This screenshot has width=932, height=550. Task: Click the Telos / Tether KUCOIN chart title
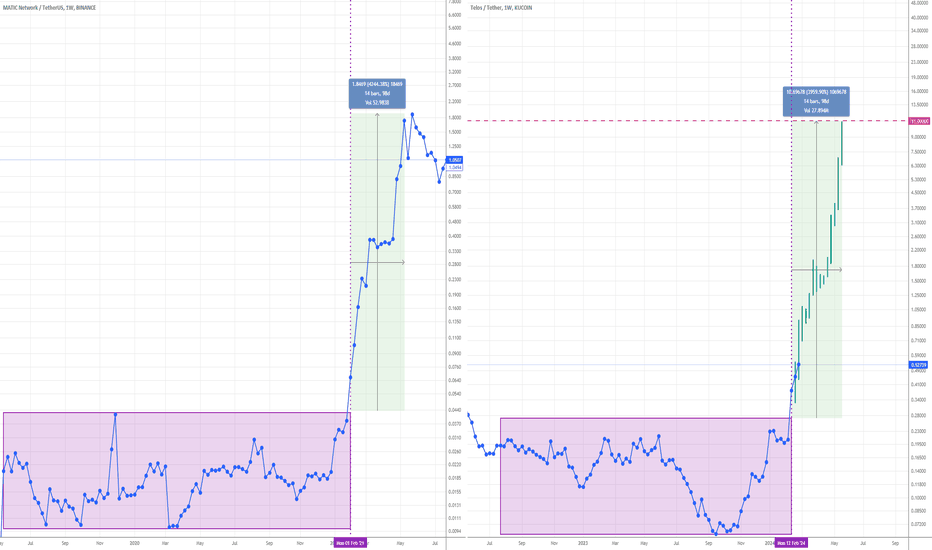click(x=501, y=8)
